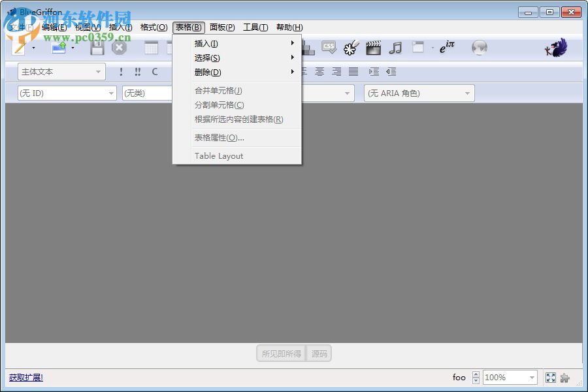Toggle justified text alignment

[353, 72]
